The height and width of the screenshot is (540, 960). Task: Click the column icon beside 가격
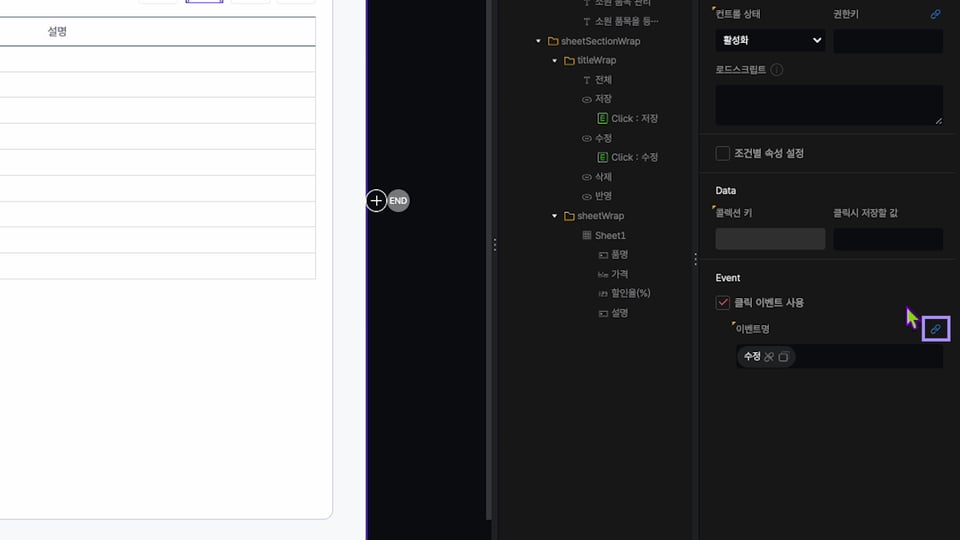click(x=603, y=274)
